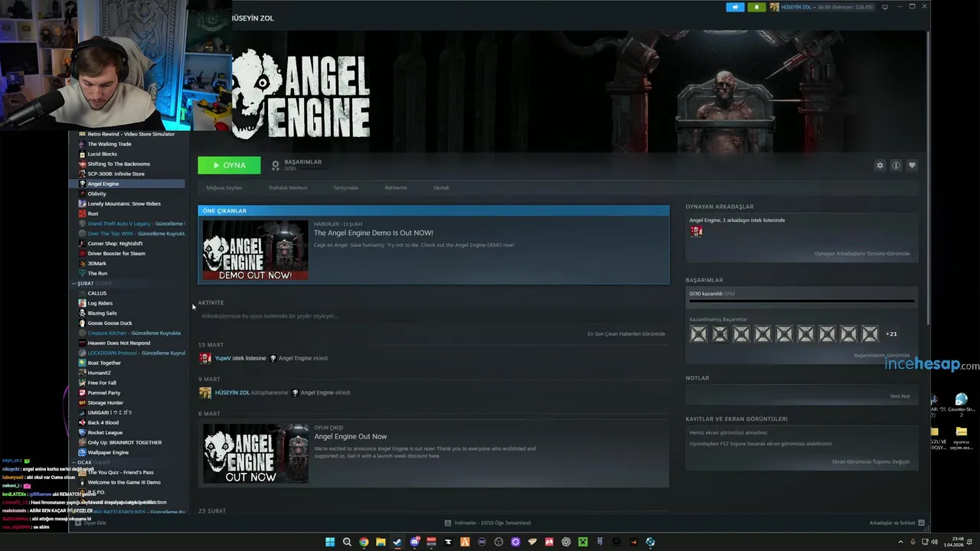Select Wallpaper Engine in library list
This screenshot has width=980, height=551.
point(108,452)
